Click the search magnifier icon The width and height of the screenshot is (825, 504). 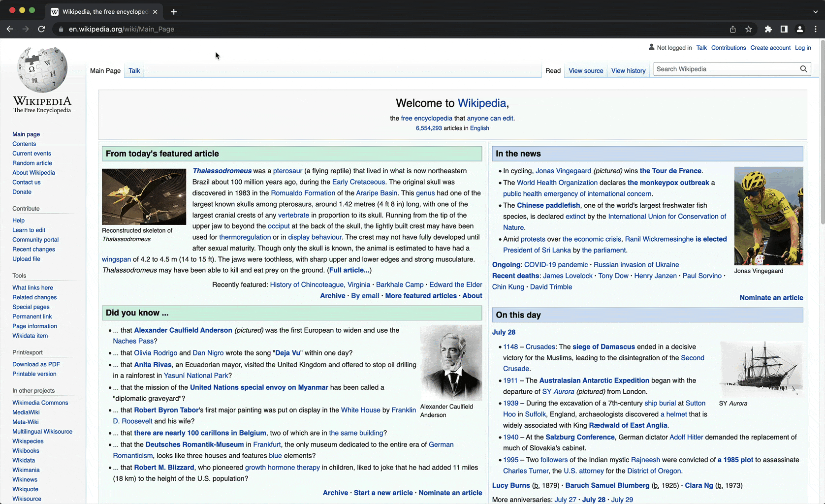click(x=803, y=69)
